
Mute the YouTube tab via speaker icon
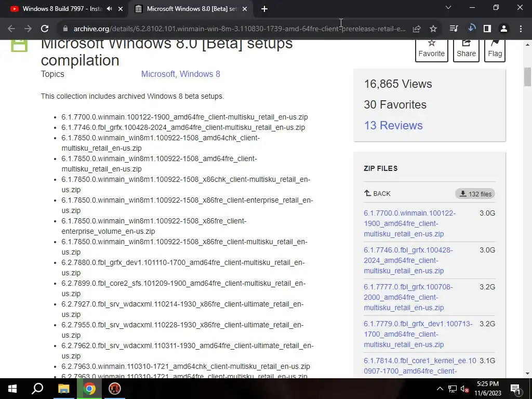[109, 9]
